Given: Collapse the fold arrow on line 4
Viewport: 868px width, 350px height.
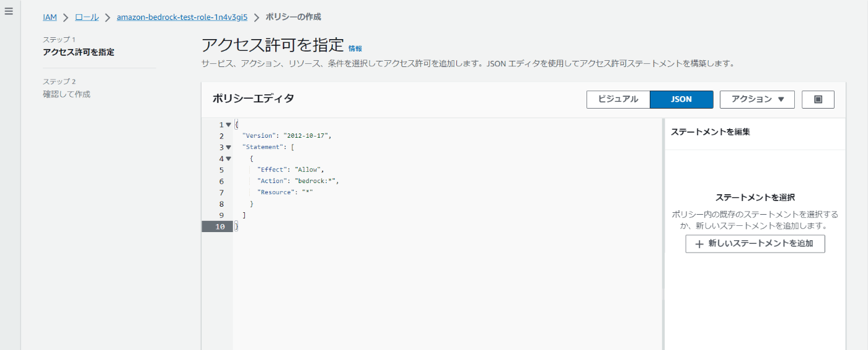Looking at the screenshot, I should [x=228, y=158].
